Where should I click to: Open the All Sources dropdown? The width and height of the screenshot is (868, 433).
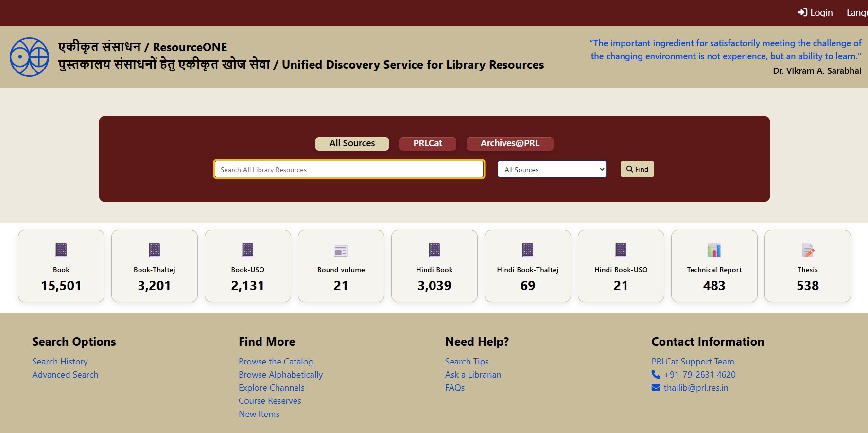[552, 170]
